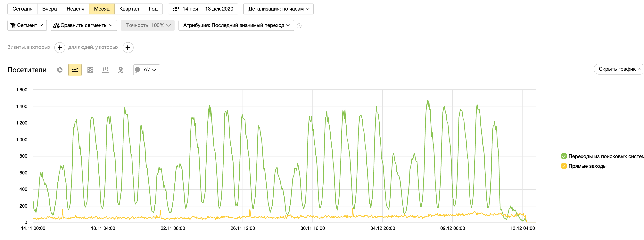
Task: Open Атрибуция: Последний значимый переход dropdown
Action: click(236, 26)
